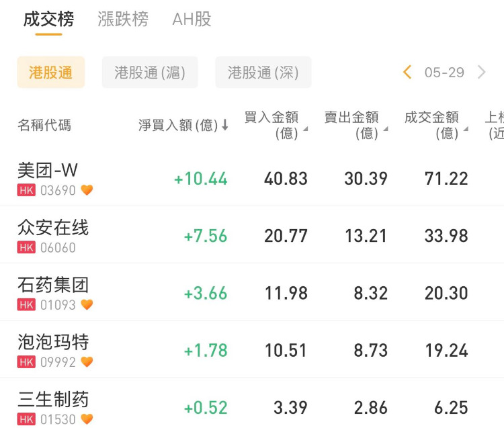Click sell amount 13.21

pyautogui.click(x=366, y=236)
